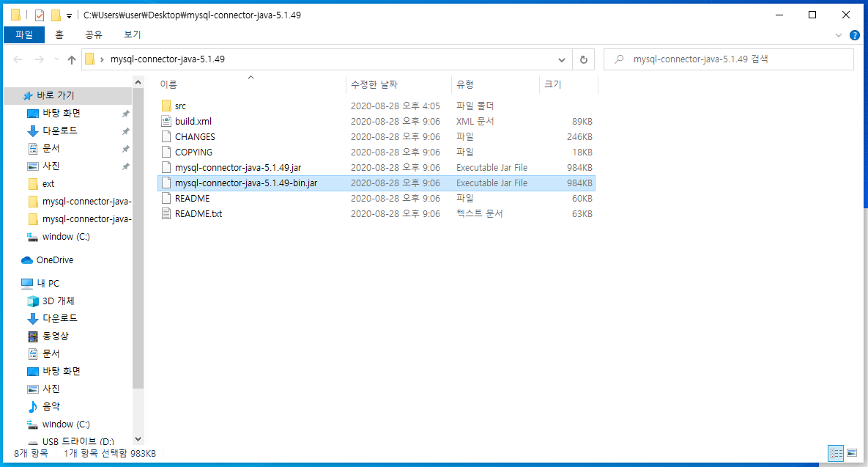Click the 246KB size of CHANGES
868x467 pixels.
579,137
